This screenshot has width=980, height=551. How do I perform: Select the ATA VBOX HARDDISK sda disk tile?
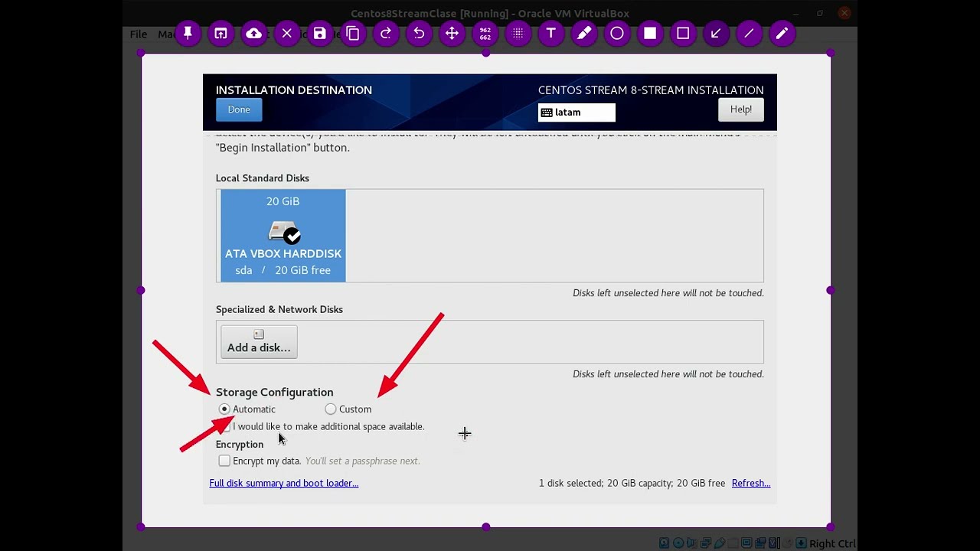(x=283, y=236)
